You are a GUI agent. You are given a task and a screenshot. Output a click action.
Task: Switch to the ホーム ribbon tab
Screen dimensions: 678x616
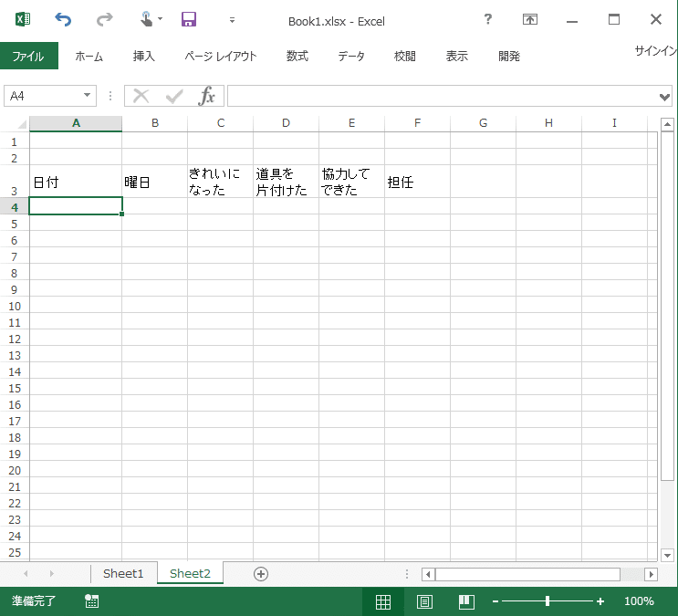click(89, 57)
